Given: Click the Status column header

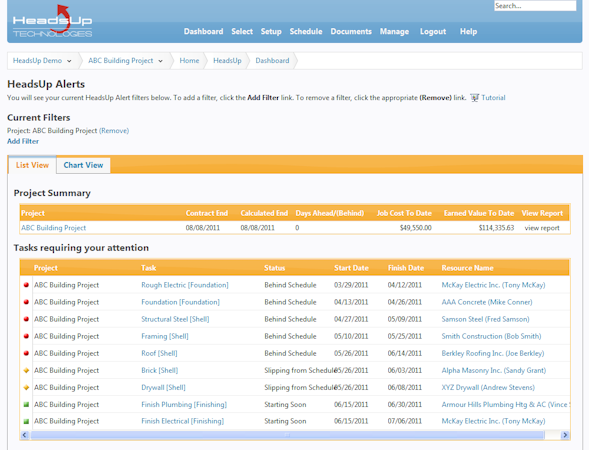Looking at the screenshot, I should pos(274,268).
